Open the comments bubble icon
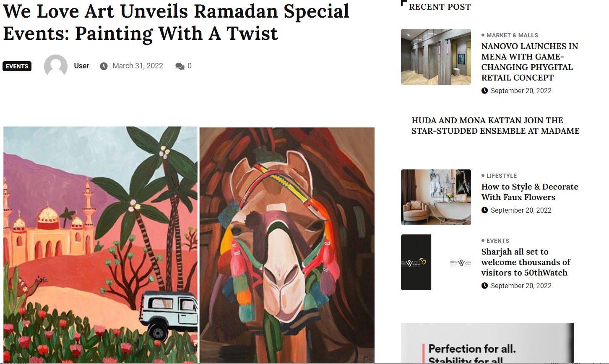Viewport: 609px width, 364px height. (180, 66)
